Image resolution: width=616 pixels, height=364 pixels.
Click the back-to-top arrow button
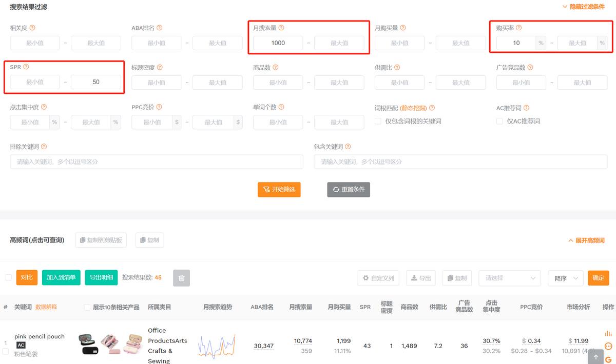(x=596, y=356)
